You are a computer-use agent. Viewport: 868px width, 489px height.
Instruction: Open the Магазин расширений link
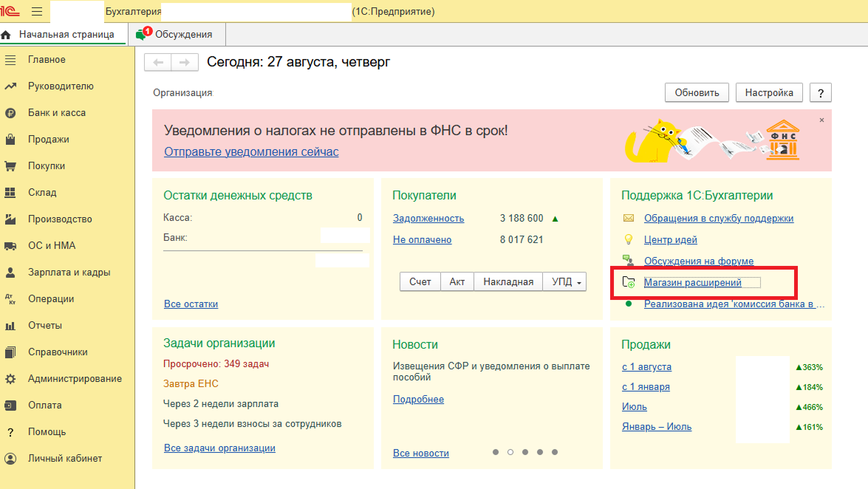[692, 282]
